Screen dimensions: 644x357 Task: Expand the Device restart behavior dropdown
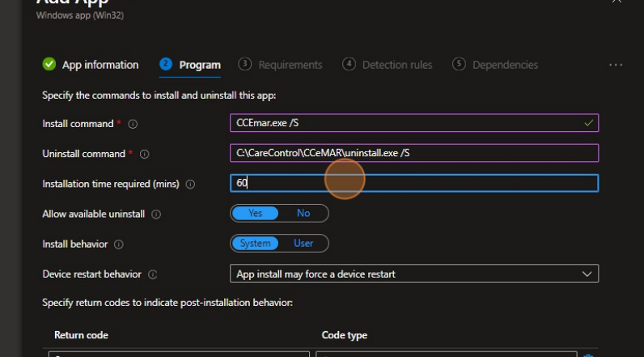414,274
